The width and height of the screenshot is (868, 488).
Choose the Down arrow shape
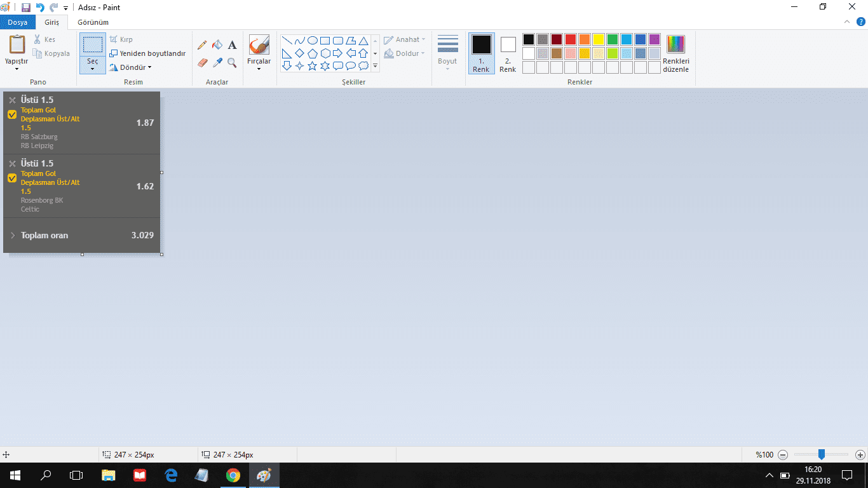click(287, 65)
